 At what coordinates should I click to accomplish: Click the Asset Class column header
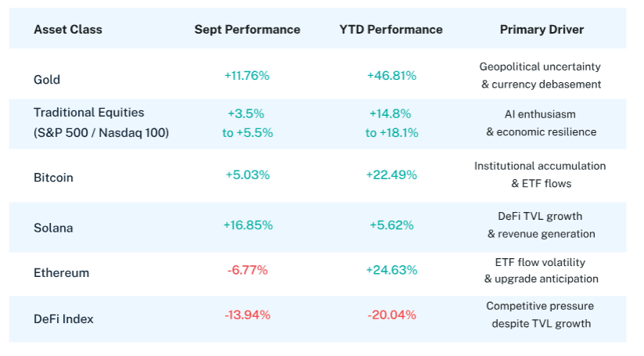(x=68, y=30)
